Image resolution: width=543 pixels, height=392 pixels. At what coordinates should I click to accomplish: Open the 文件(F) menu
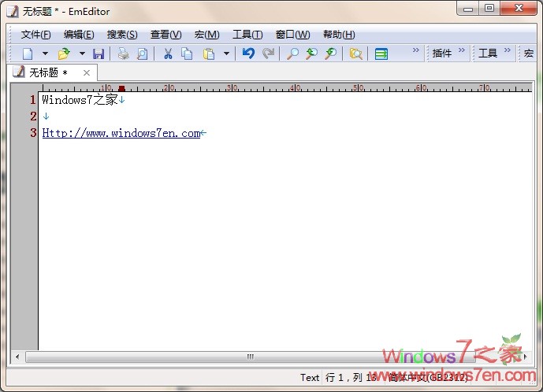(x=35, y=35)
